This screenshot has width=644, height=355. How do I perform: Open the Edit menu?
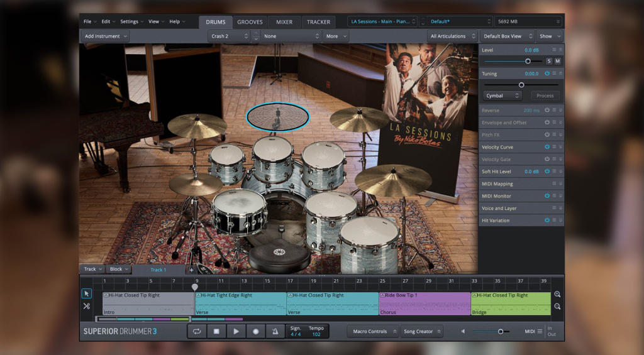(x=108, y=21)
